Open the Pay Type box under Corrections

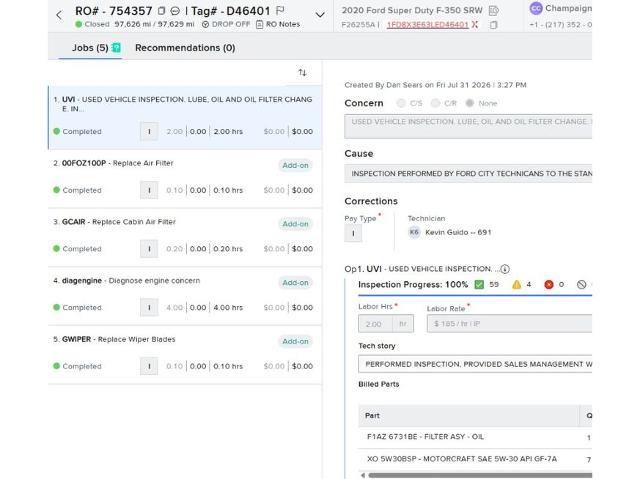click(x=353, y=233)
